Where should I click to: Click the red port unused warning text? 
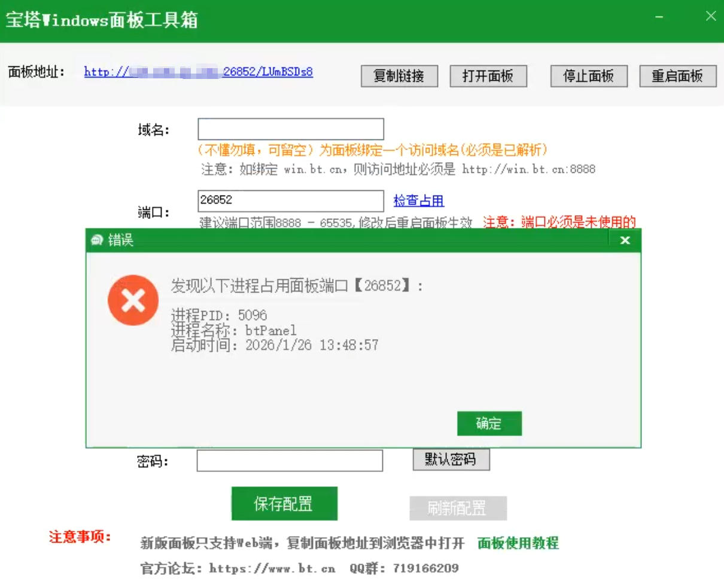coord(559,223)
